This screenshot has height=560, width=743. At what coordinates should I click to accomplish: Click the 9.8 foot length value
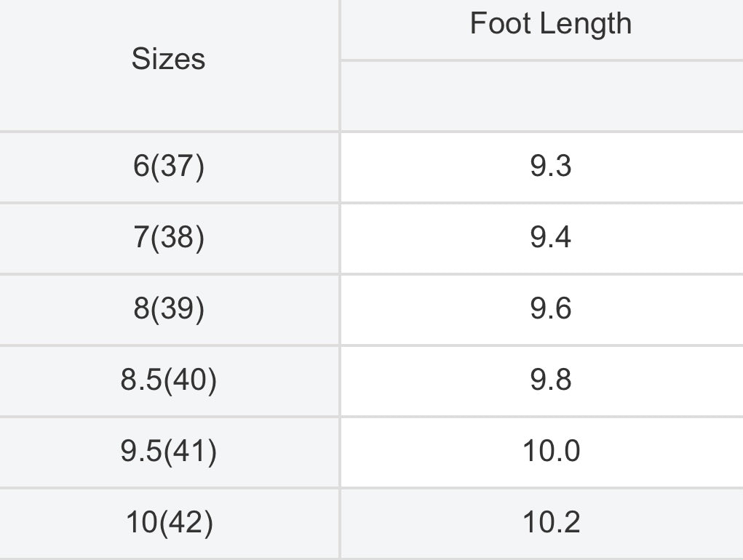pos(551,380)
